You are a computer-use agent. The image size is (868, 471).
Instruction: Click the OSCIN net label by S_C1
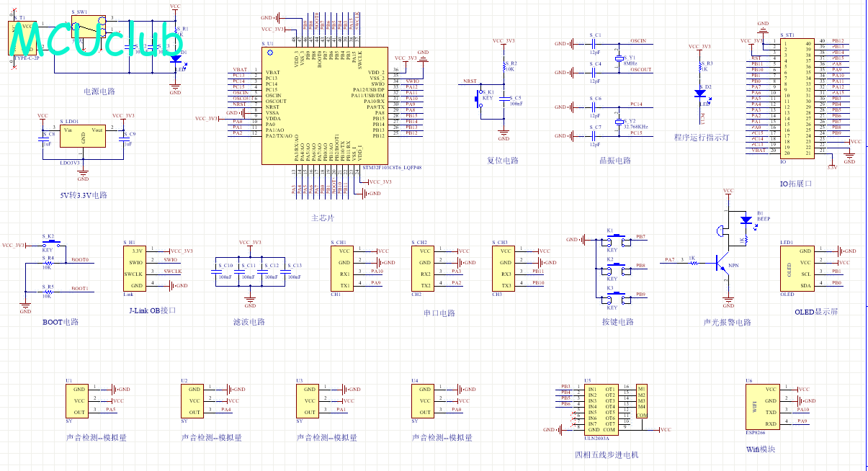pyautogui.click(x=638, y=41)
